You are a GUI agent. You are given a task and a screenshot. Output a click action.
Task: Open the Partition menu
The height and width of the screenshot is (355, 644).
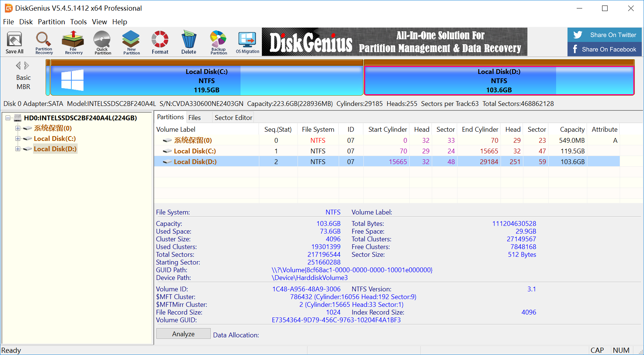(x=51, y=22)
